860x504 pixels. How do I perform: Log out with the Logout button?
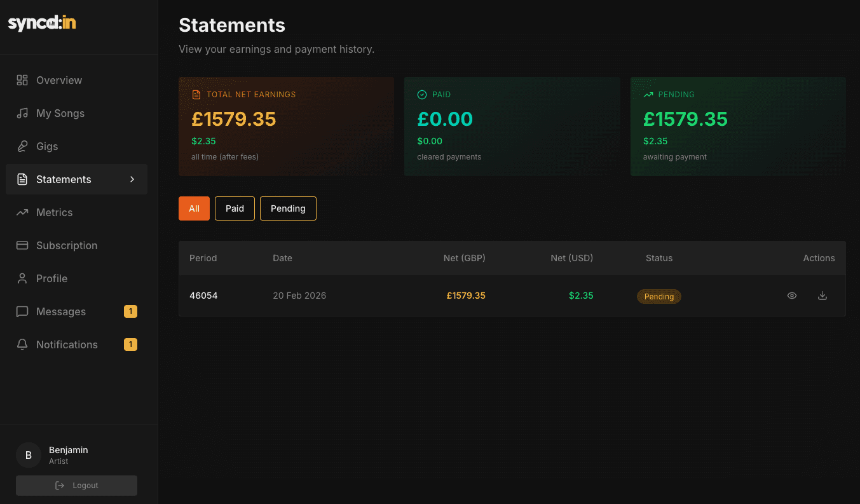click(x=76, y=486)
